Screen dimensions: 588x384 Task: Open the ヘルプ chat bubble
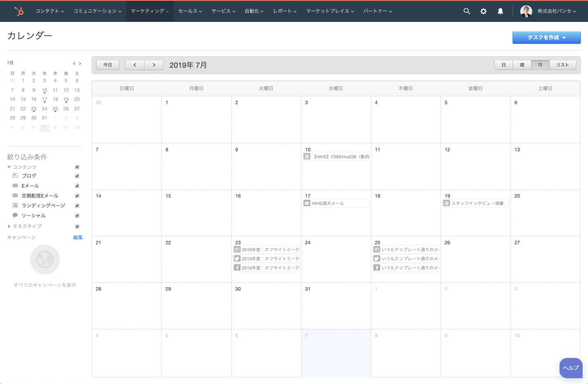571,368
